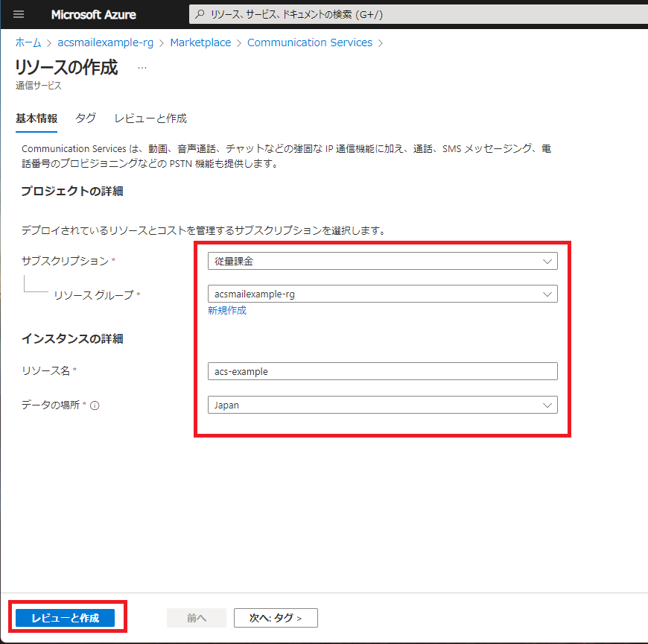Click the blue レビューと作成 button
The image size is (648, 644).
(x=66, y=618)
